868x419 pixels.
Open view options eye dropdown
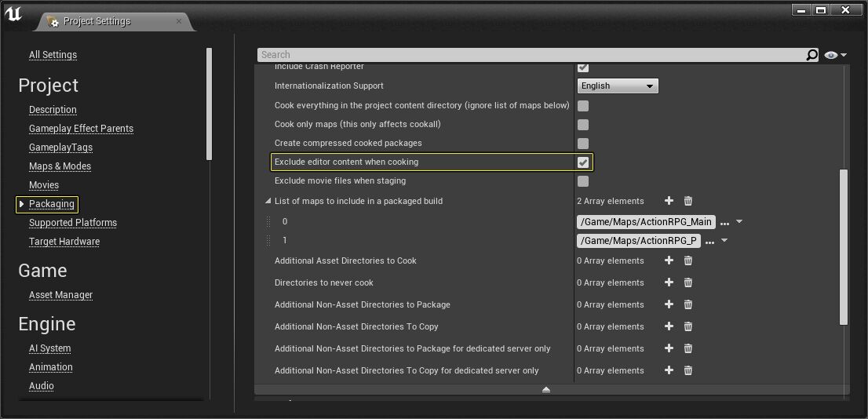point(835,55)
